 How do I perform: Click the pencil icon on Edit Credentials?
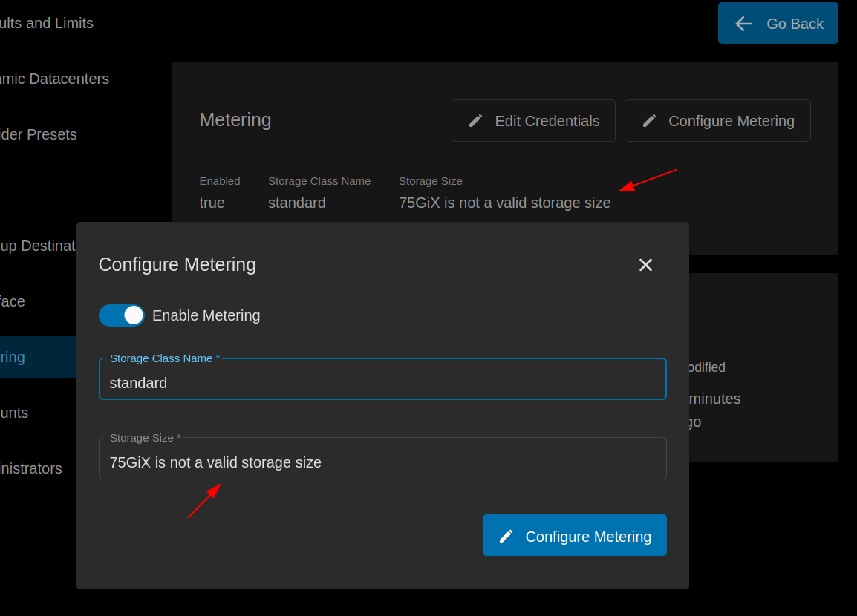476,120
